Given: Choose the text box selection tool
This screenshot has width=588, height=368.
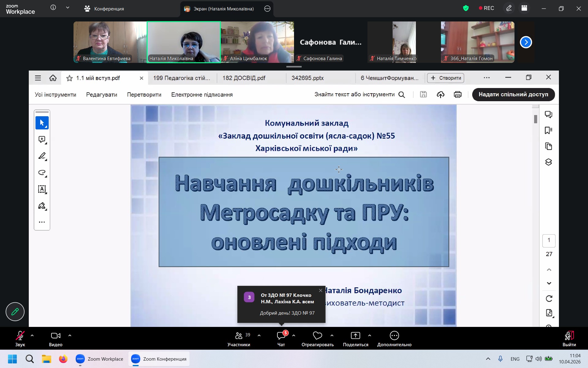Looking at the screenshot, I should pos(42,189).
